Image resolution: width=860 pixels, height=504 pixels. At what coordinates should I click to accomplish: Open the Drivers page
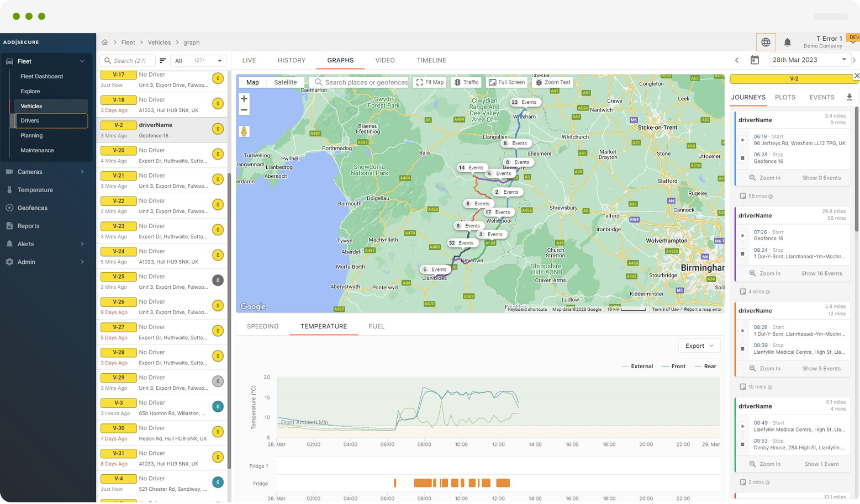[x=50, y=120]
